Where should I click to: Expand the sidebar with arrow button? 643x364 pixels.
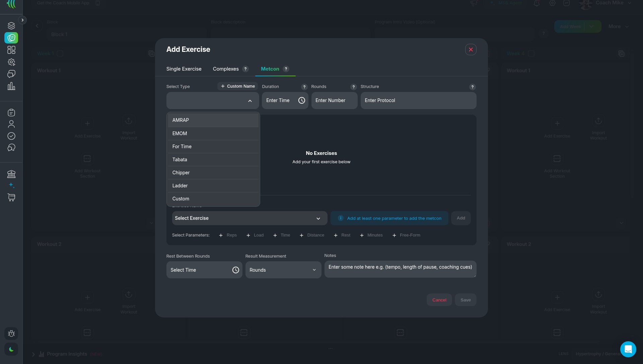(x=22, y=20)
